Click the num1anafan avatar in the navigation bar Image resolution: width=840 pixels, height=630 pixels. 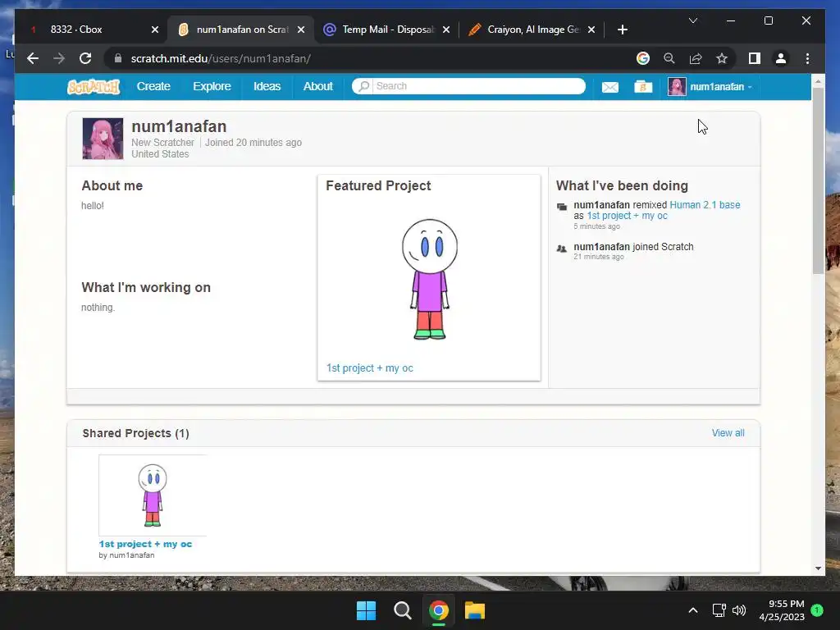[677, 87]
